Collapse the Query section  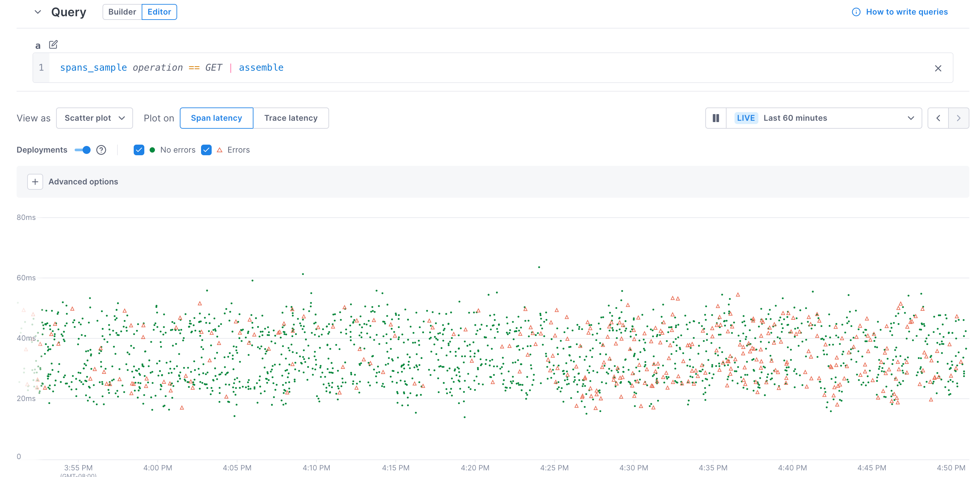38,12
